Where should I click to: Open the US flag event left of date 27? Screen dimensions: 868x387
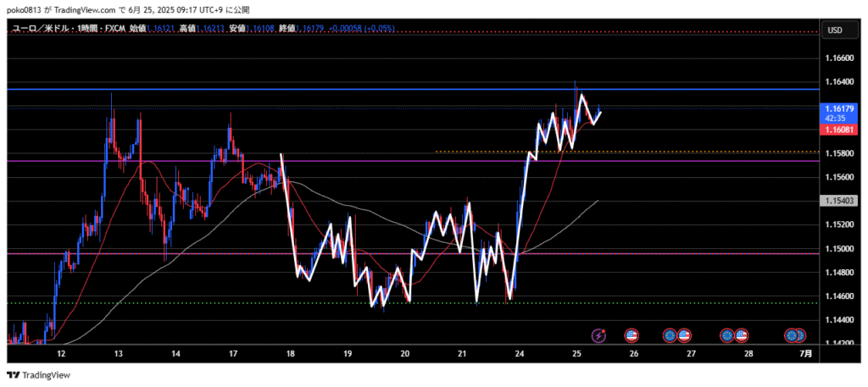683,335
